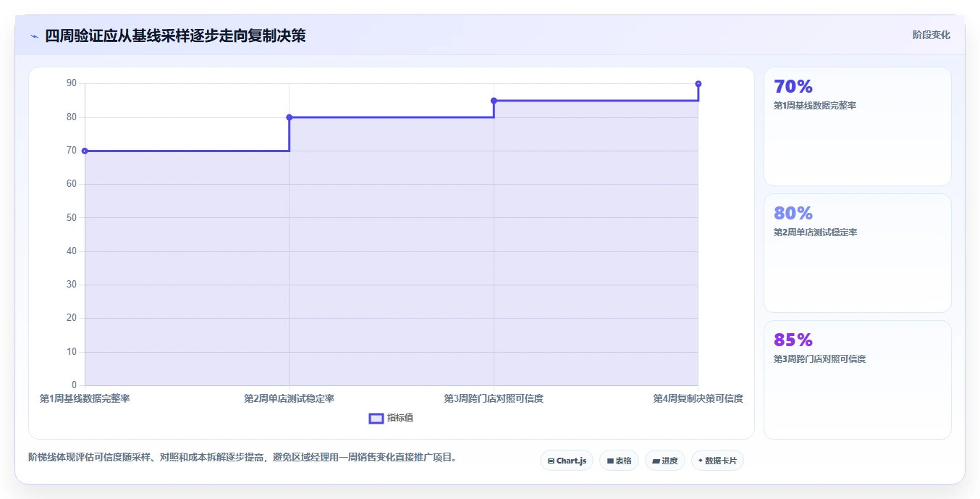Click the 指标值 legend label
The width and height of the screenshot is (980, 499).
click(x=400, y=418)
